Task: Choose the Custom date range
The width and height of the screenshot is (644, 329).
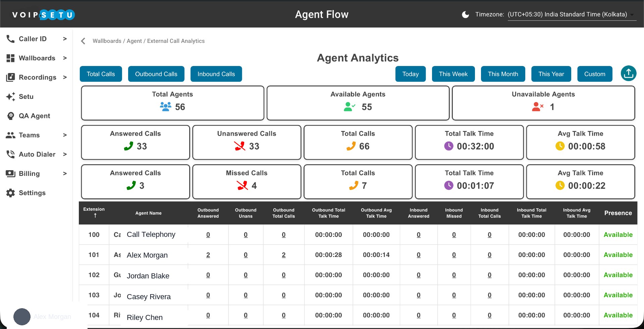Action: (595, 74)
